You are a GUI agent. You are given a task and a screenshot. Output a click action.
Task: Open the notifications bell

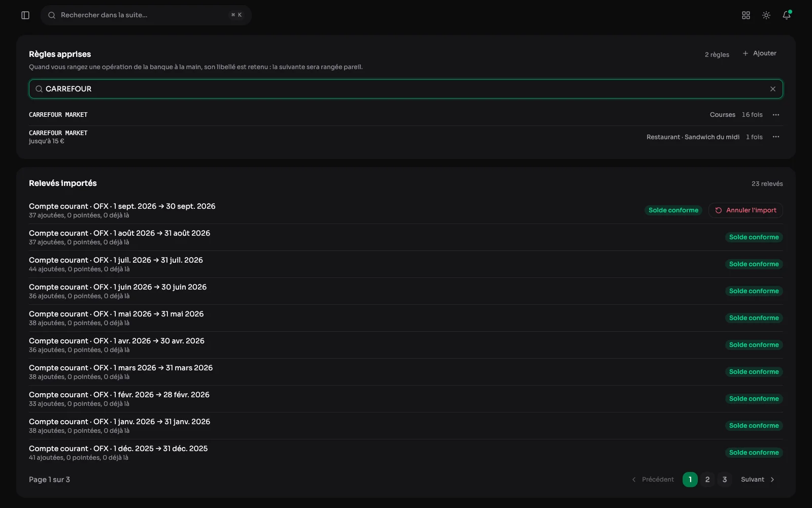point(787,15)
